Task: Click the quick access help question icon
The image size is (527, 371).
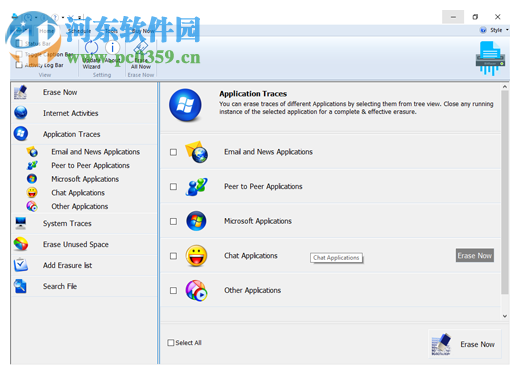Action: point(54,17)
